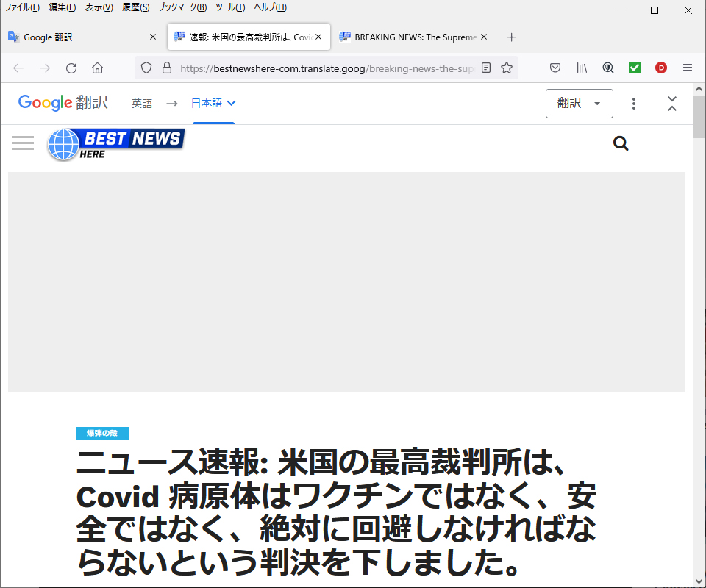Screen dimensions: 706x588
Task: Open the ヘルプ(H) menu
Action: pos(270,7)
